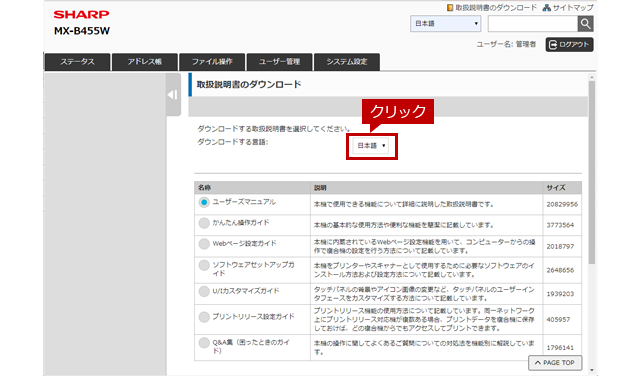Select ソフトウェアセットアップガイド radio button

pos(204,265)
